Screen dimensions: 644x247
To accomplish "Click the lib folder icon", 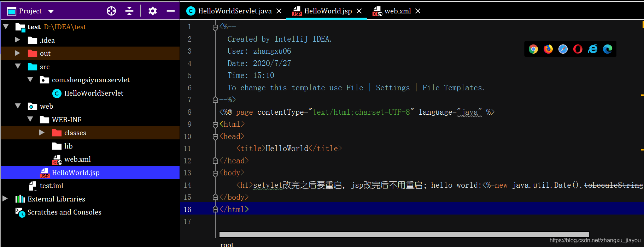I will click(x=57, y=146).
